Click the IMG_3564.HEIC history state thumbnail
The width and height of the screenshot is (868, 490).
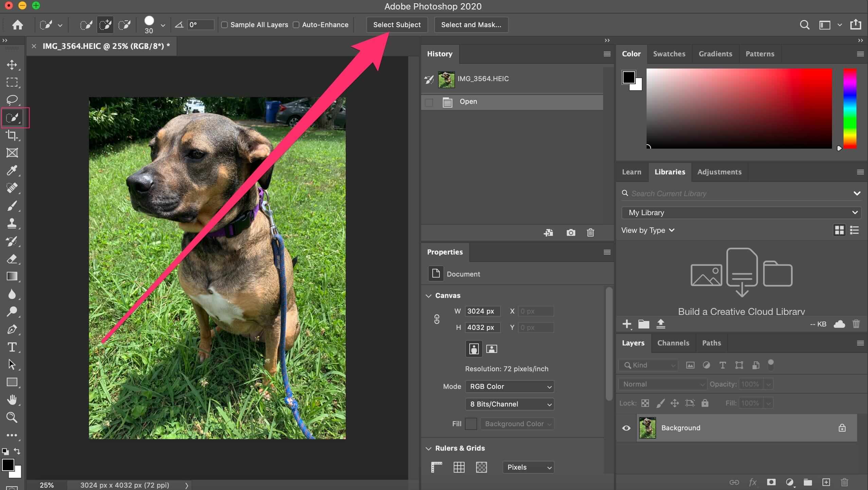(x=448, y=78)
